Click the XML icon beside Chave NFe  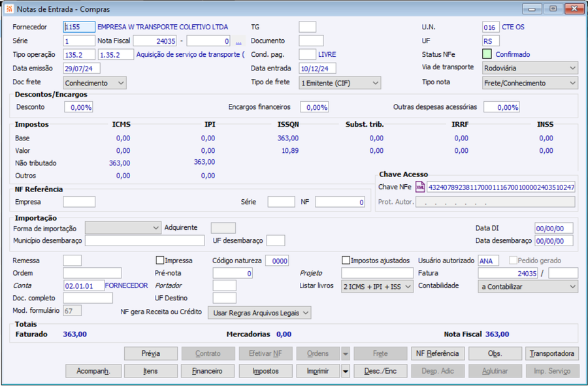420,187
